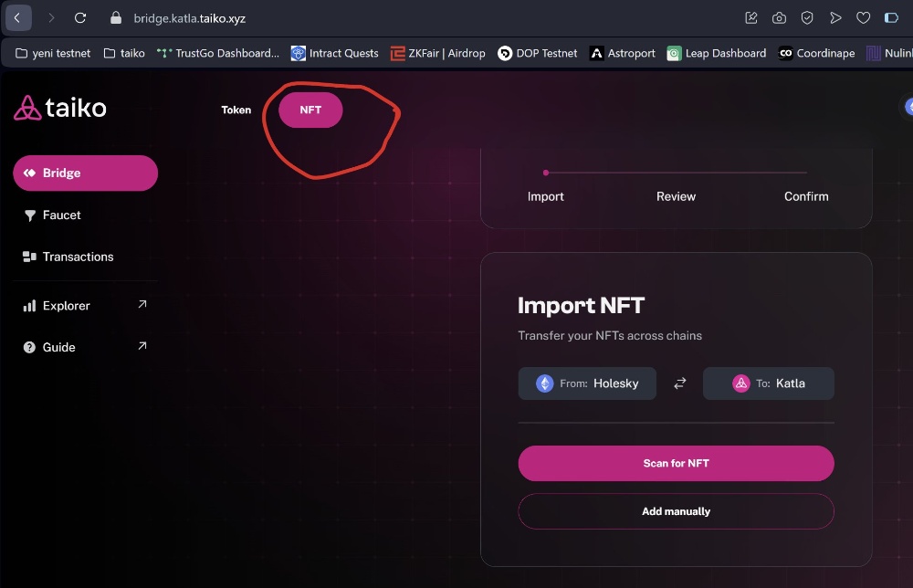Click the padlock site info icon
913x588 pixels.
pyautogui.click(x=116, y=18)
